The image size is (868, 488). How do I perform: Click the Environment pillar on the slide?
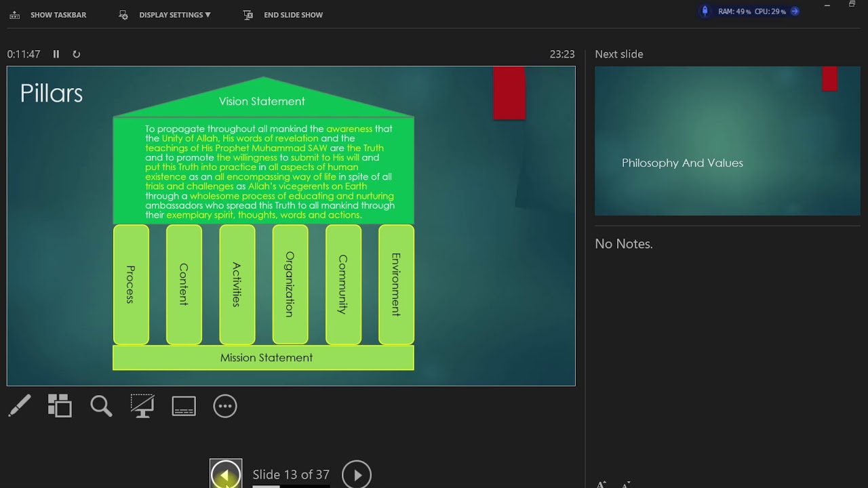tap(396, 285)
